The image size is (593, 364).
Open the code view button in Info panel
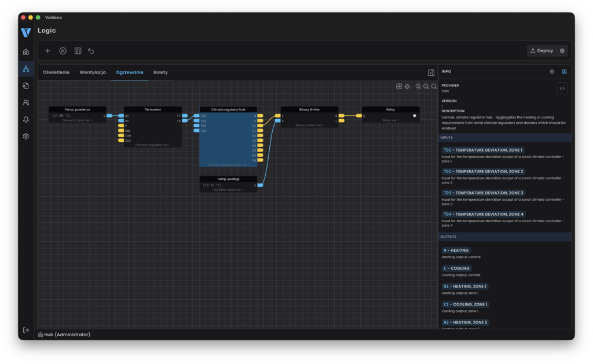(x=562, y=89)
